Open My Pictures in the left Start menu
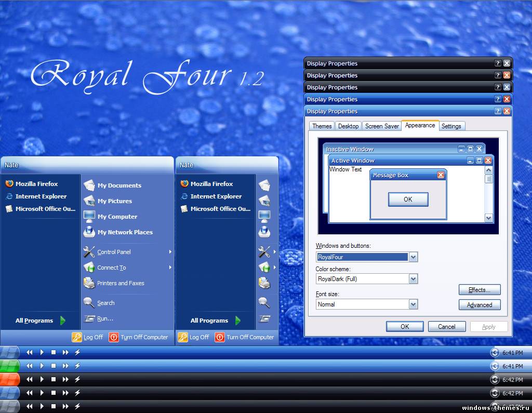 pyautogui.click(x=108, y=201)
